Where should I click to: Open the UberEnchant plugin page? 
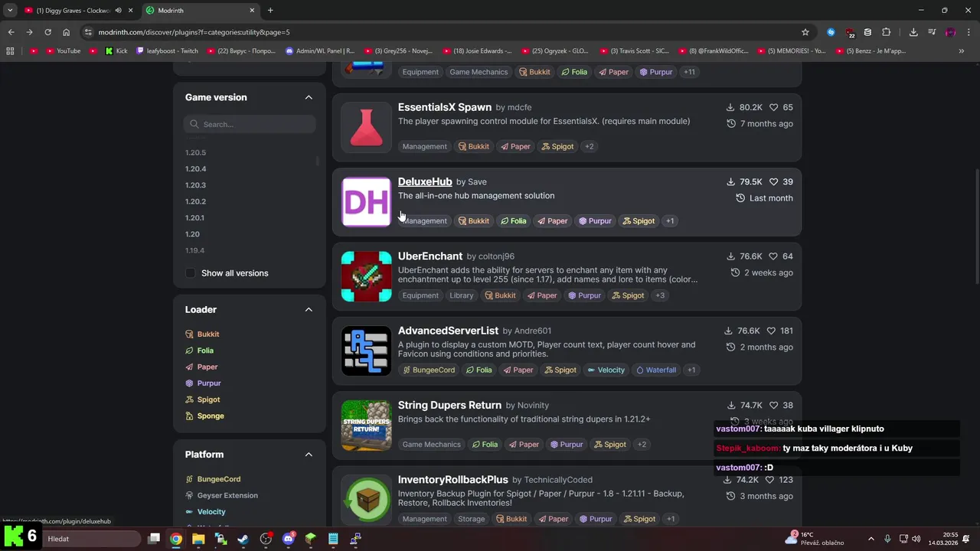[x=430, y=256]
